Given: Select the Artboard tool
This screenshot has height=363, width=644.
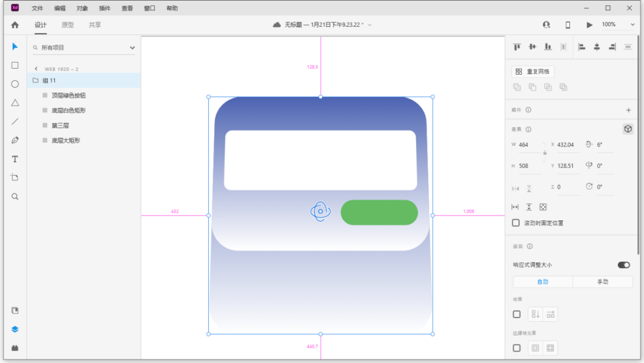Looking at the screenshot, I should [15, 177].
